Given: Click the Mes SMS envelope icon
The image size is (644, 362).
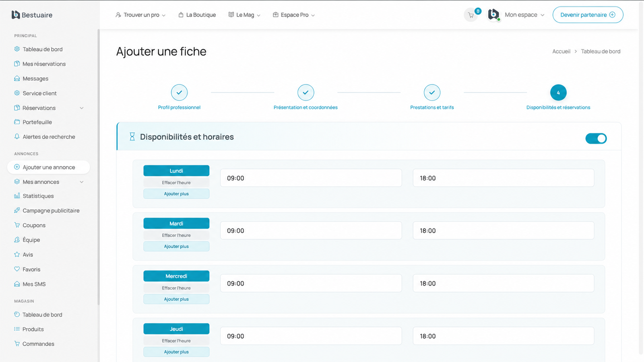Looking at the screenshot, I should click(x=17, y=284).
